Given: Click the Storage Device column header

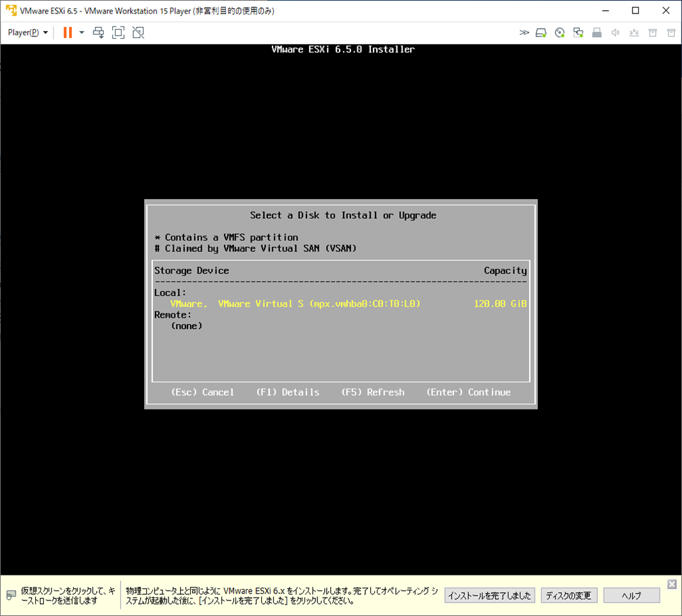Looking at the screenshot, I should (x=192, y=271).
